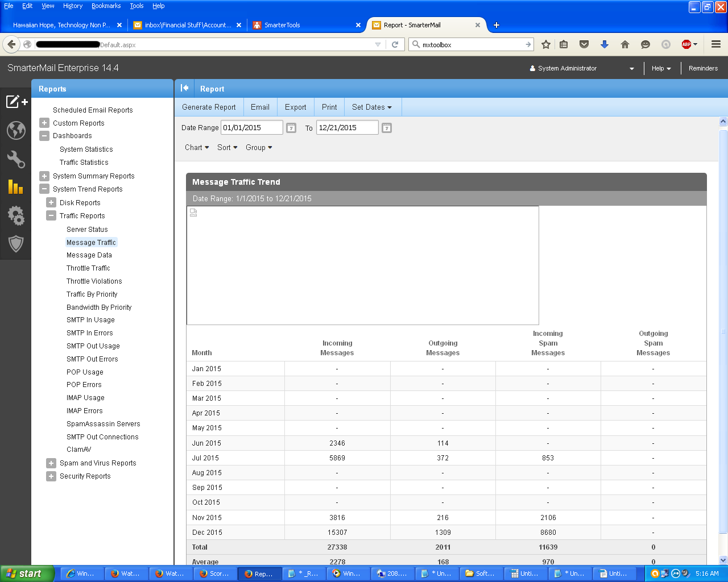This screenshot has height=582, width=728.
Task: Open the shield security sidebar icon
Action: pos(16,244)
